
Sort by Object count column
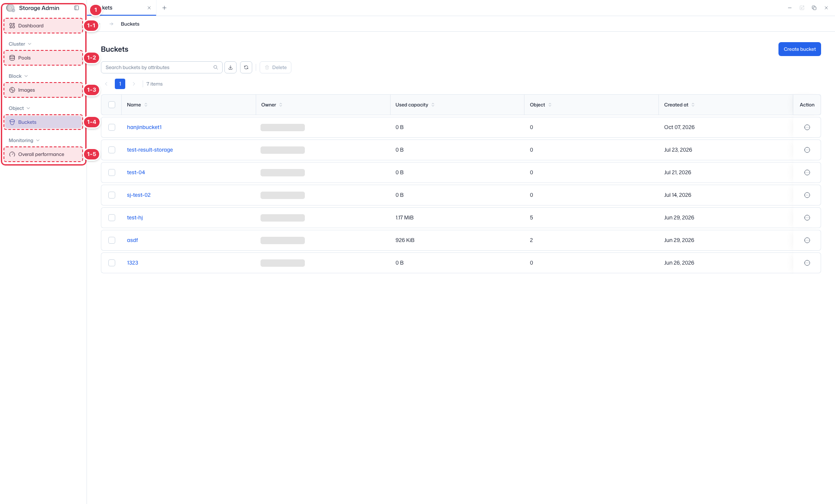coord(550,105)
